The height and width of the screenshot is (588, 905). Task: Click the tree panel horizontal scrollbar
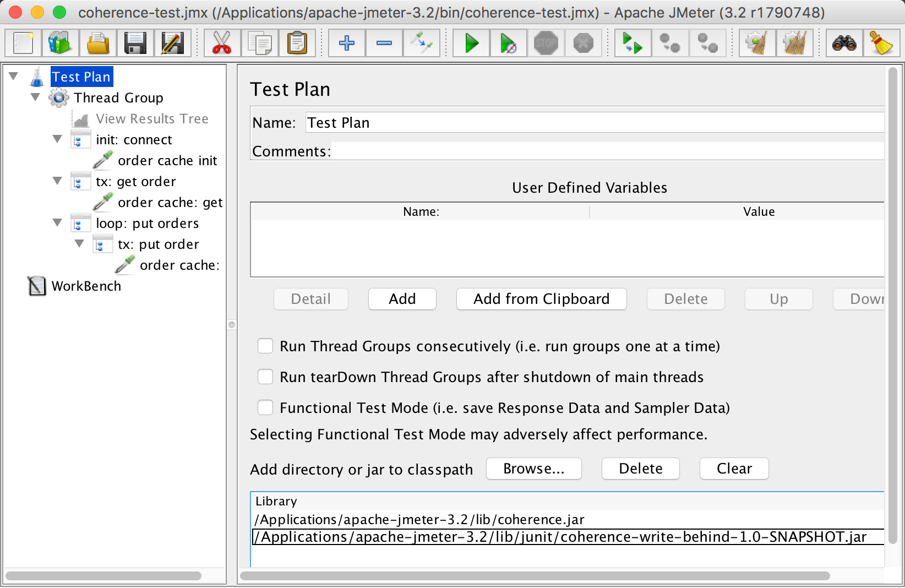point(103,576)
